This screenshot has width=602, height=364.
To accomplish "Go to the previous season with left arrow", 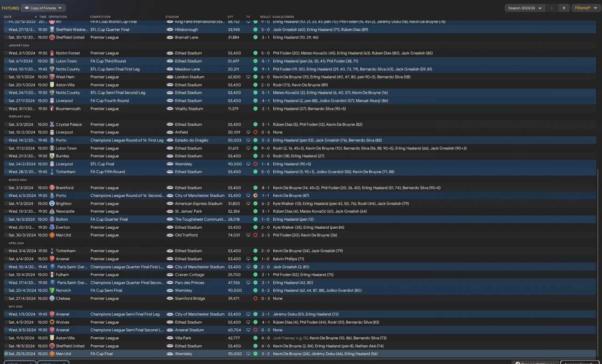I will click(x=552, y=8).
